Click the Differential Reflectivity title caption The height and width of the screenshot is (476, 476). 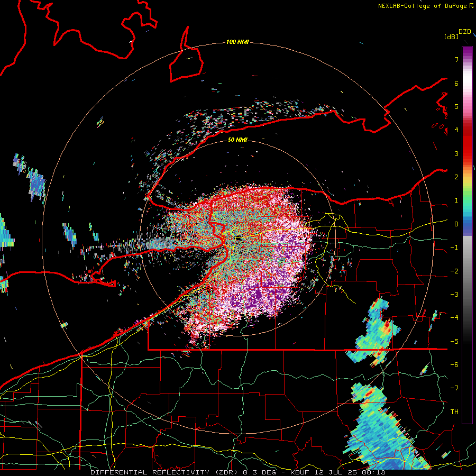tap(237, 472)
